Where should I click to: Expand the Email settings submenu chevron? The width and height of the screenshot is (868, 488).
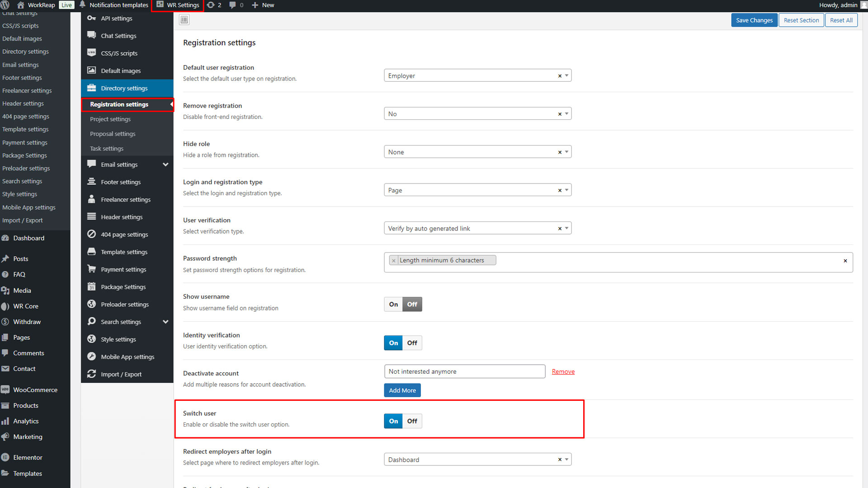(165, 164)
